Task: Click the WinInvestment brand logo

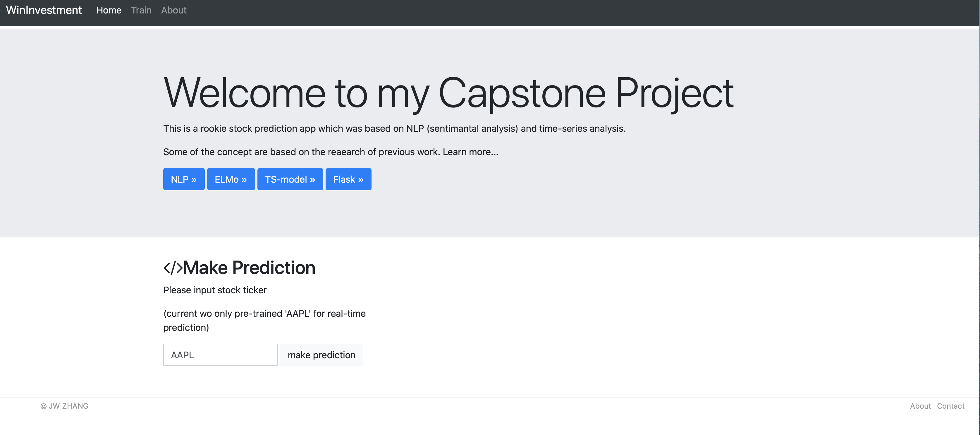Action: 44,10
